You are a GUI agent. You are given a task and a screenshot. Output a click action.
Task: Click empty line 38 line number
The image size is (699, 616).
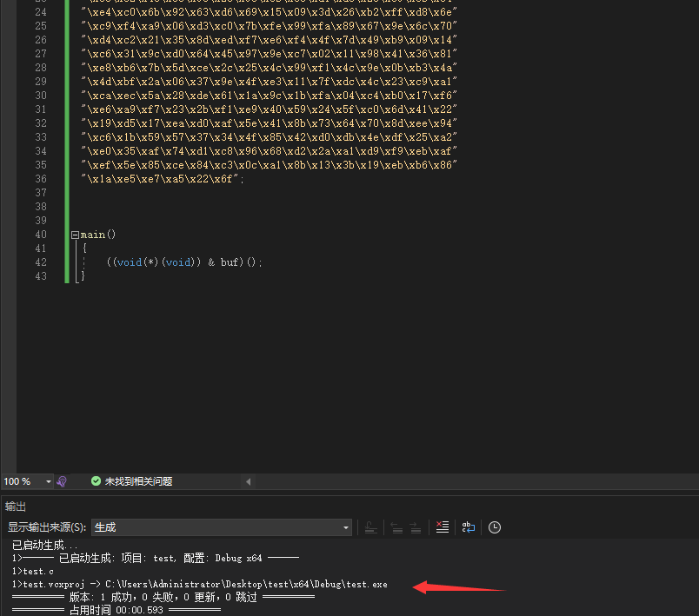[x=41, y=207]
